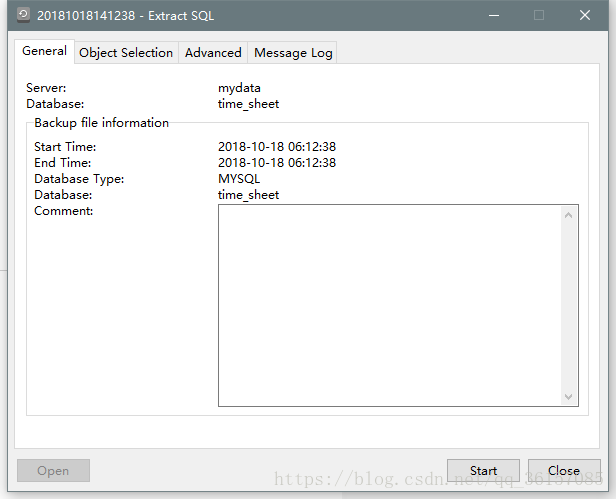Screen dimensions: 616x499
Task: Go to the Advanced tab
Action: click(213, 52)
